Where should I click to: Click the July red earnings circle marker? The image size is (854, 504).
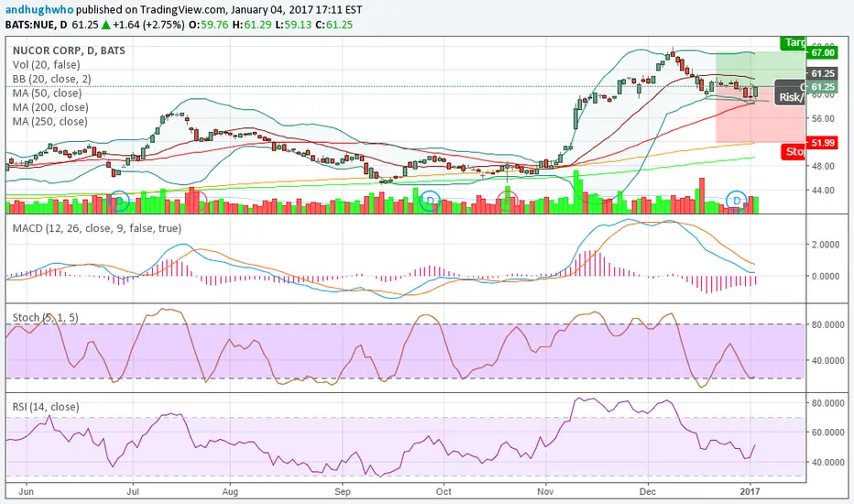click(x=197, y=202)
